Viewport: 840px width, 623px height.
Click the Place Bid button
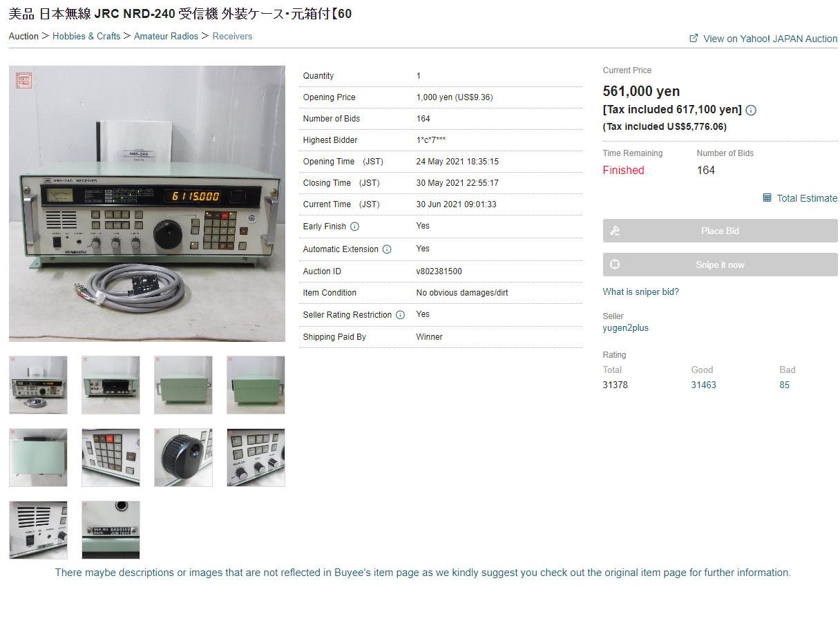[x=720, y=231]
